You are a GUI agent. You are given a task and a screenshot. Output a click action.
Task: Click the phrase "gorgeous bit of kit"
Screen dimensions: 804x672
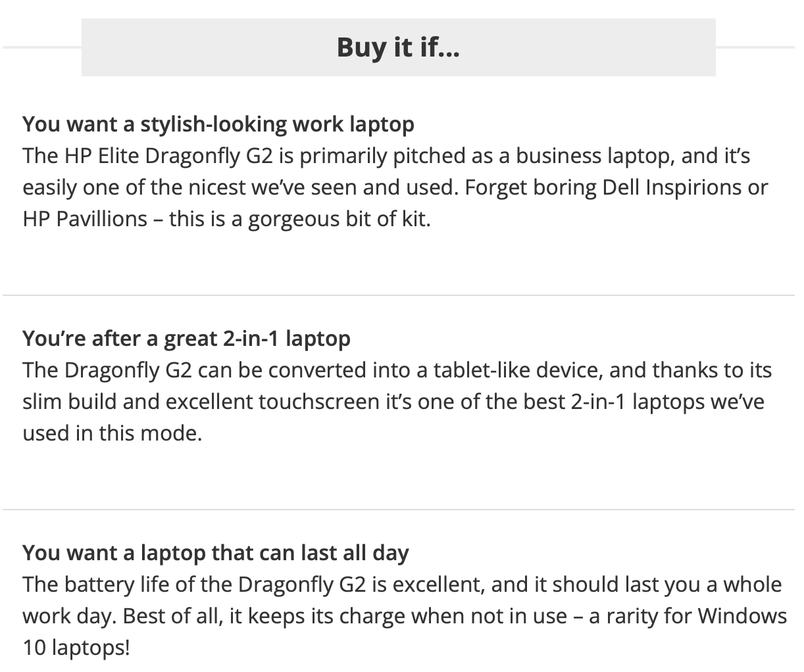coord(338,218)
